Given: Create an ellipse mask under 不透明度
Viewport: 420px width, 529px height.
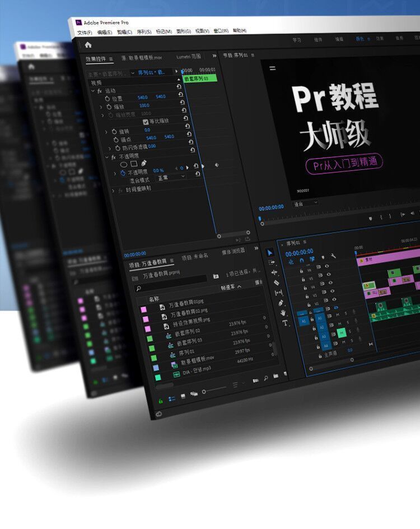Looking at the screenshot, I should click(x=124, y=165).
